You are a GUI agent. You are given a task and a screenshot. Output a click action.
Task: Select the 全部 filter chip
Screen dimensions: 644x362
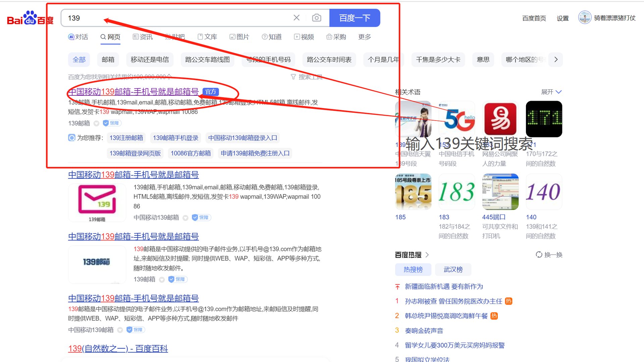click(79, 59)
